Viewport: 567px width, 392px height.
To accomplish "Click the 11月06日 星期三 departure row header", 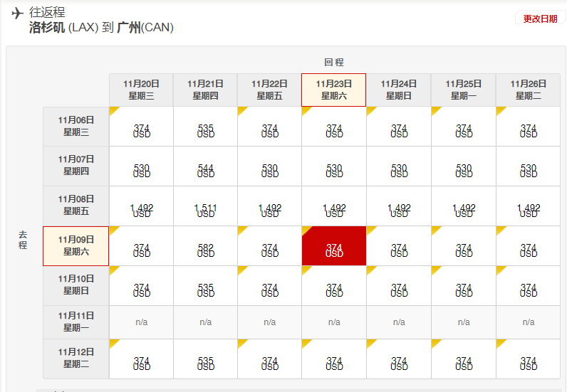I will (76, 126).
